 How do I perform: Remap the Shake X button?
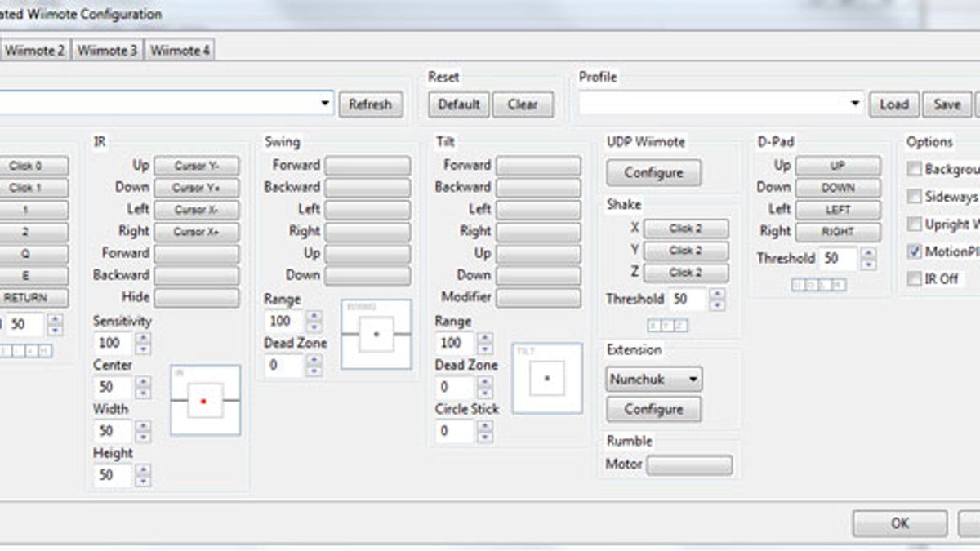(x=686, y=229)
